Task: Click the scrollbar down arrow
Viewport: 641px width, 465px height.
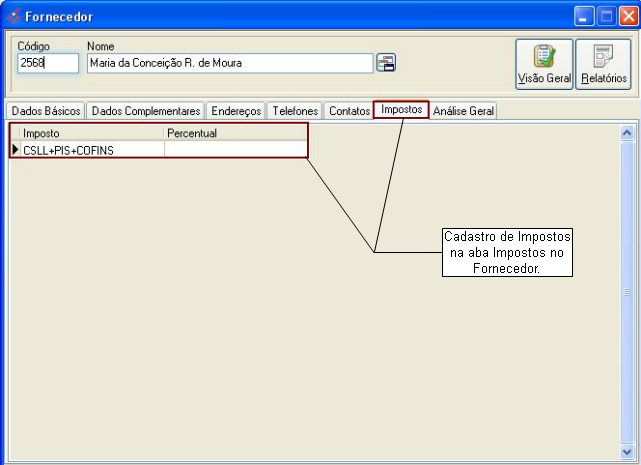Action: 627,452
